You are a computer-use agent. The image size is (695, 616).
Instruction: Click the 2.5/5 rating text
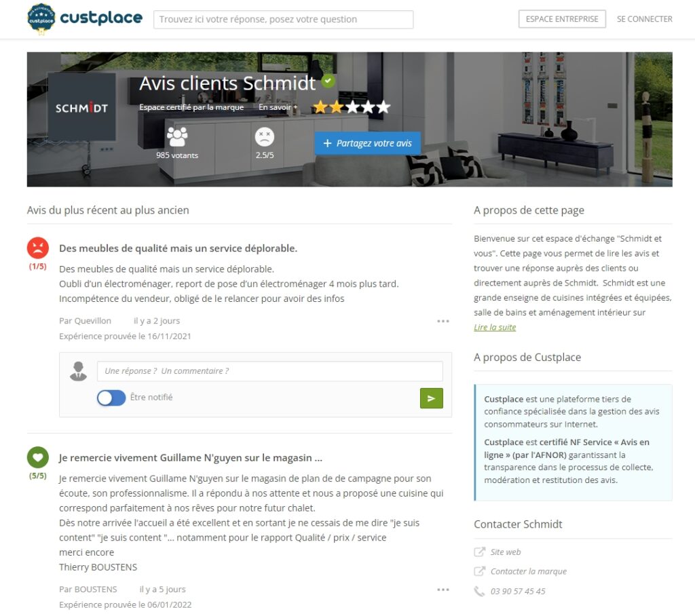click(x=265, y=155)
